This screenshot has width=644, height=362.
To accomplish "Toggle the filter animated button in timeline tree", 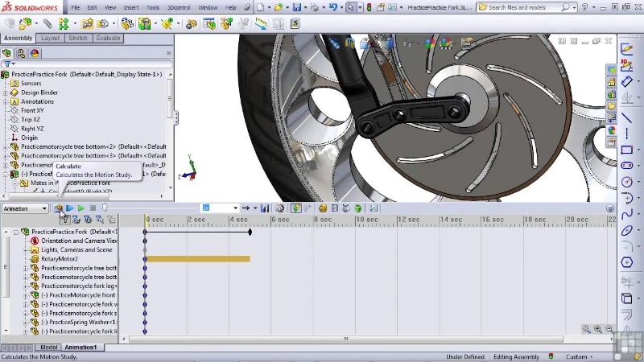I will pyautogui.click(x=66, y=220).
